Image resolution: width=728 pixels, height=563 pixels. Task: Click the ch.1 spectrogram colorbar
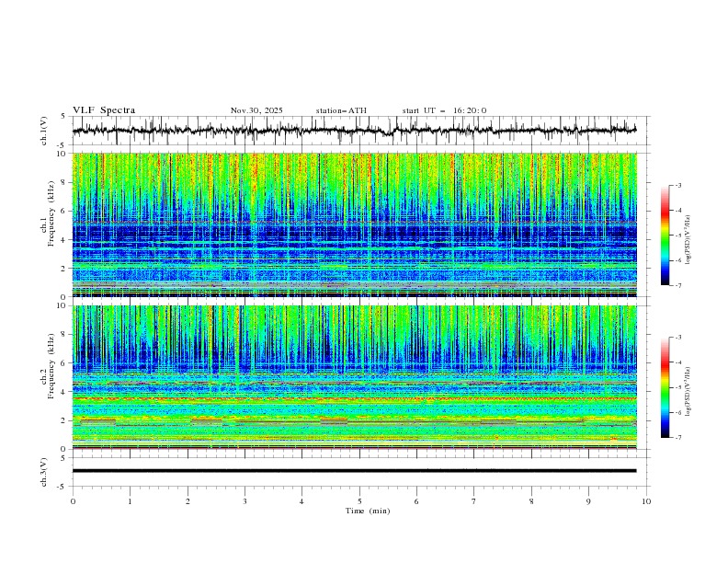pyautogui.click(x=665, y=236)
